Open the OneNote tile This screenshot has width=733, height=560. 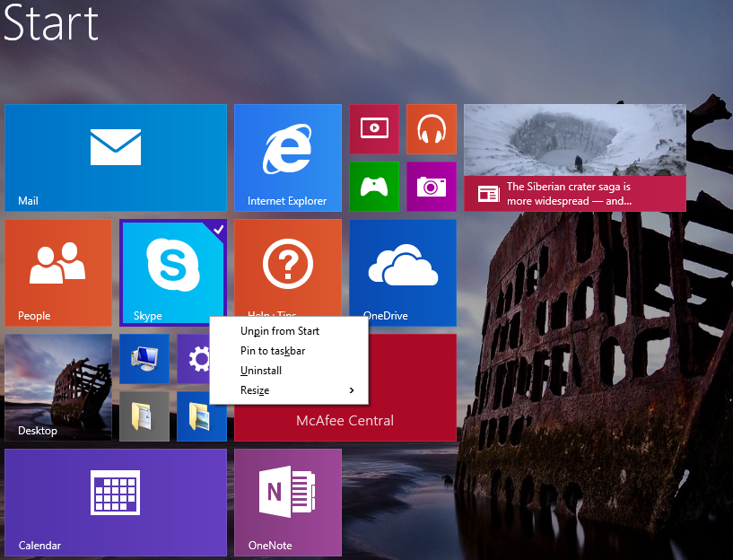[287, 503]
